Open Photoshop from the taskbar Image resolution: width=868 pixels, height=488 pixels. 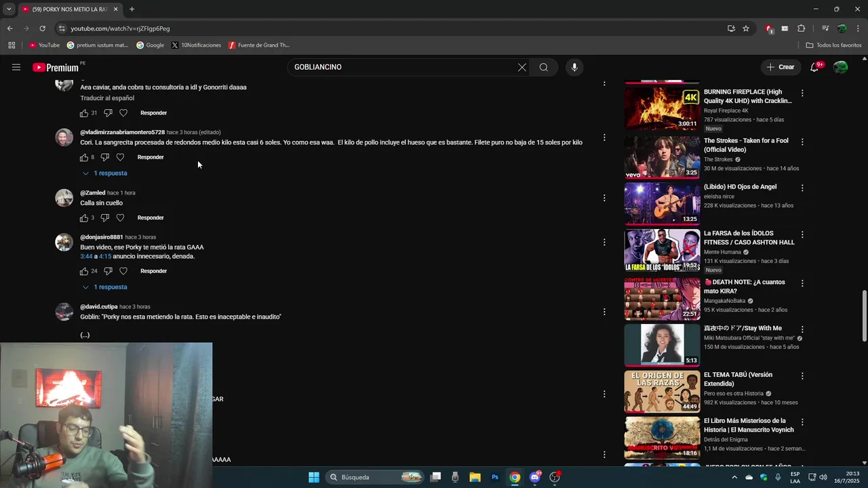(495, 477)
